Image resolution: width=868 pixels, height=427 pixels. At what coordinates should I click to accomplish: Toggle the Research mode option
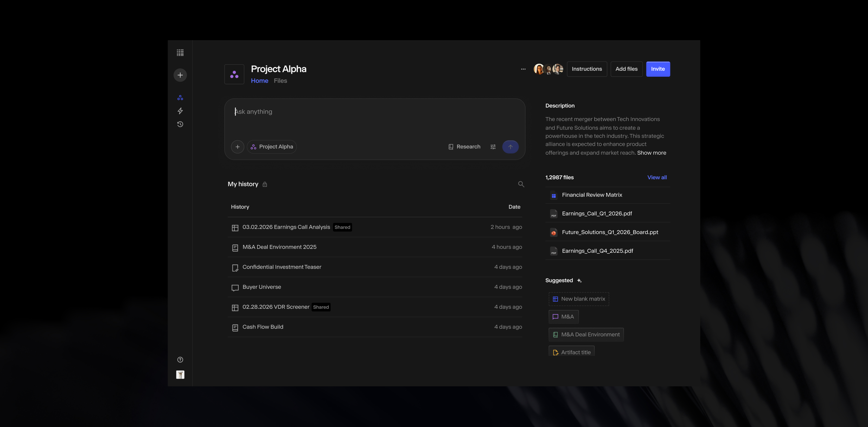[x=464, y=147]
